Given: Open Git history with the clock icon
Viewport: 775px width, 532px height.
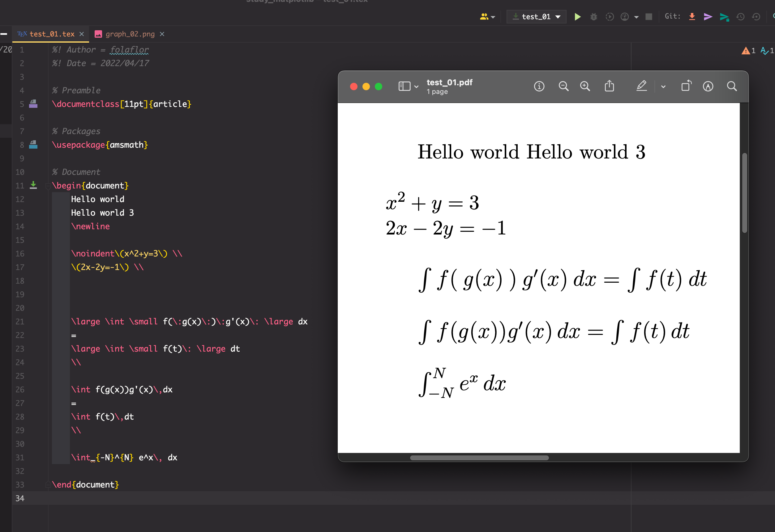Looking at the screenshot, I should point(740,17).
